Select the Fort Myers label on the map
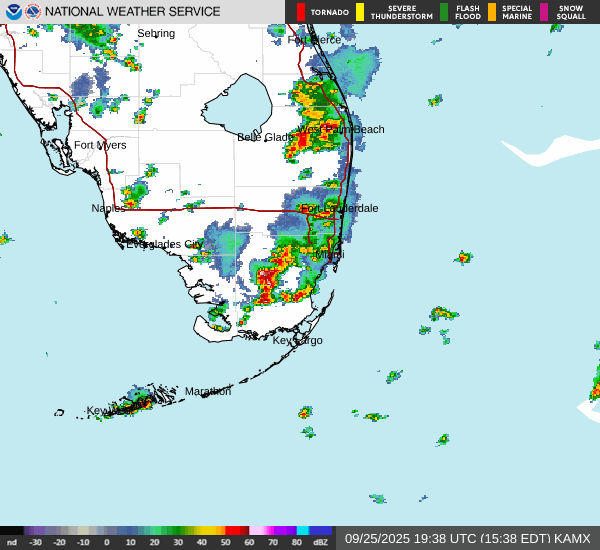Image resolution: width=600 pixels, height=550 pixels. pos(100,145)
